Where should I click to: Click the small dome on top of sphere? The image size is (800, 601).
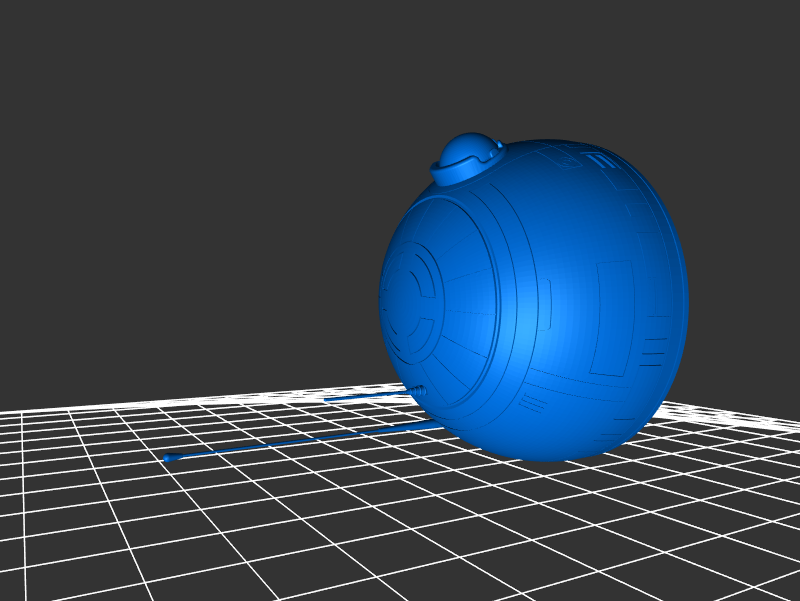(468, 148)
